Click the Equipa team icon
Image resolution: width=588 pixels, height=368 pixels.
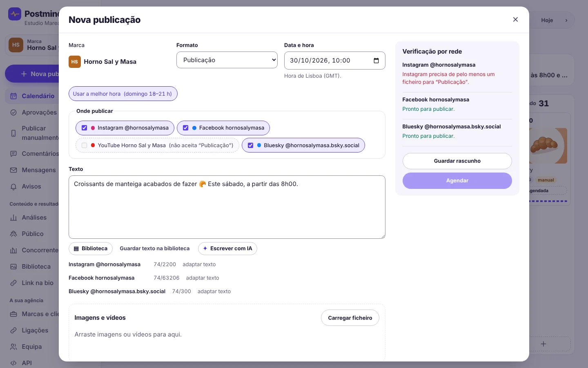pos(13,347)
